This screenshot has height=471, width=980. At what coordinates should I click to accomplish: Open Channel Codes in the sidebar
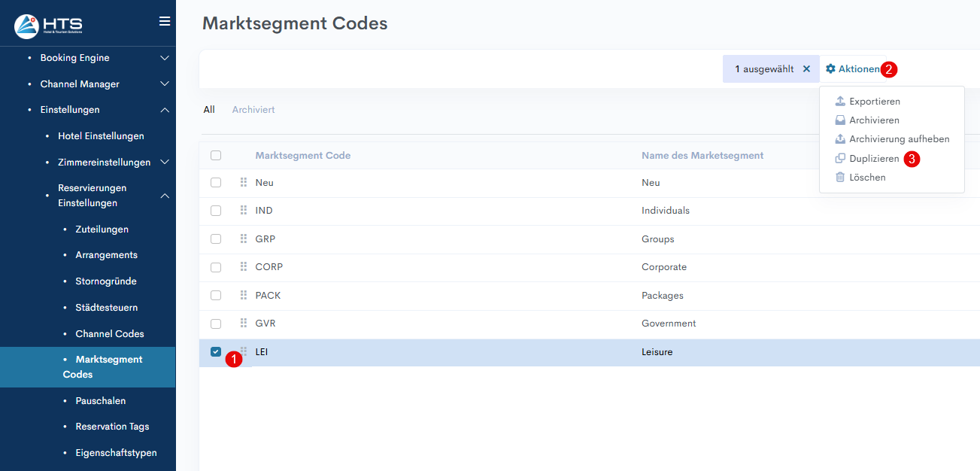pos(110,334)
